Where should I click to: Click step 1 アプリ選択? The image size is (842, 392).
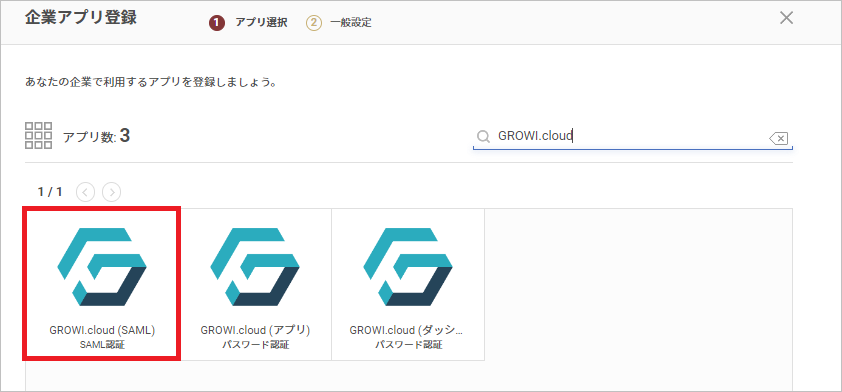[x=248, y=23]
